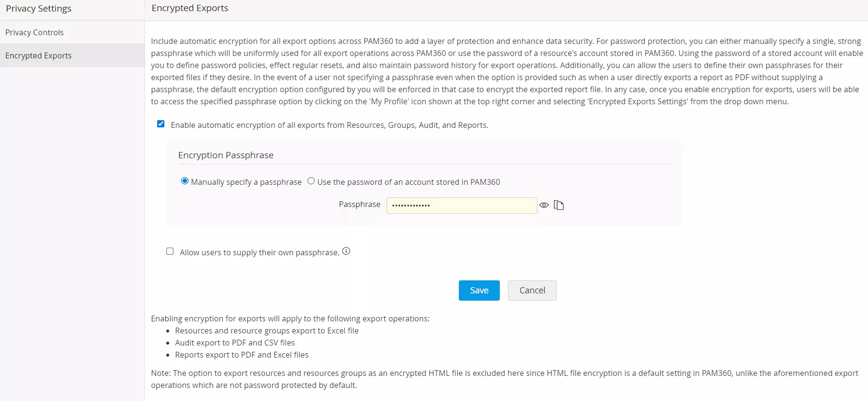Cancel the encryption passphrase changes

click(532, 290)
